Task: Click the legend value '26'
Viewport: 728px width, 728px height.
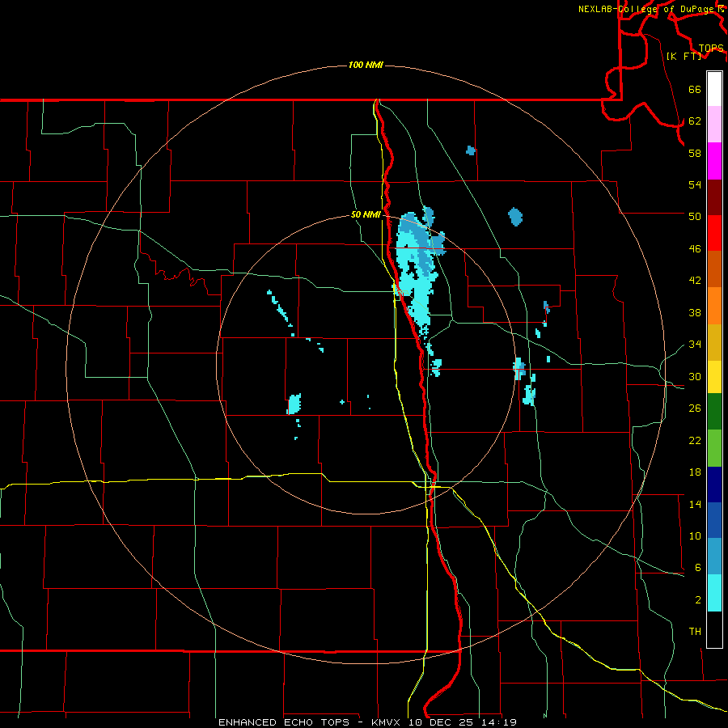Action: point(695,408)
